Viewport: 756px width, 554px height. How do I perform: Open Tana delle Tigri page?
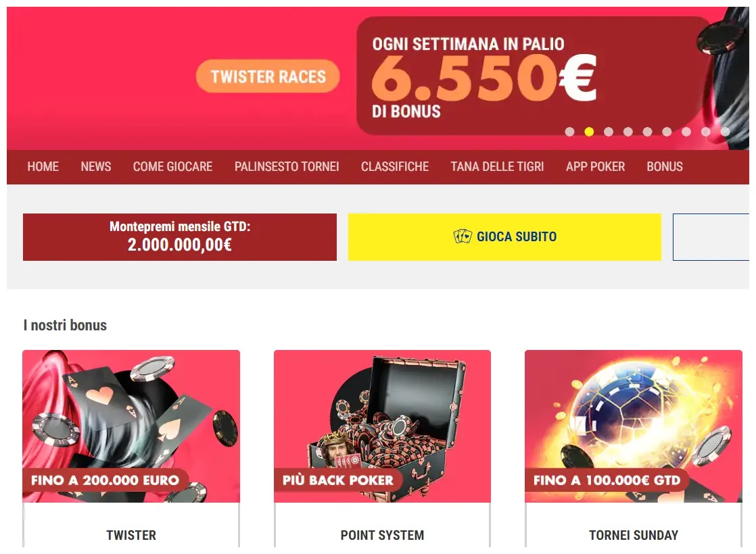(x=497, y=167)
